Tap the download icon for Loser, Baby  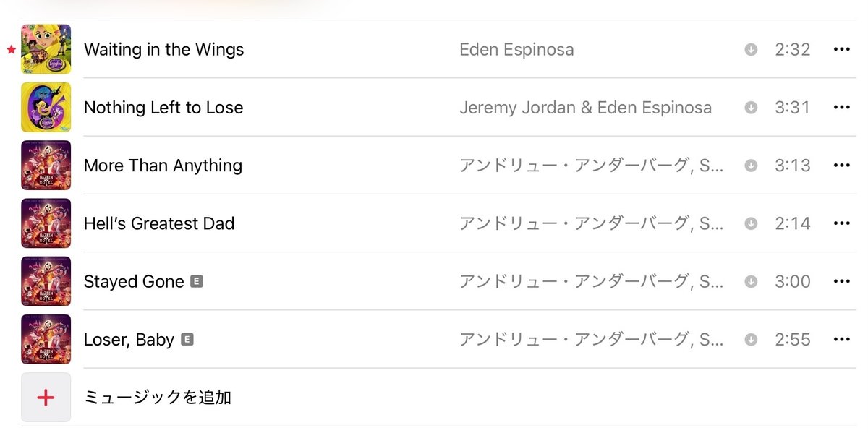pyautogui.click(x=751, y=339)
